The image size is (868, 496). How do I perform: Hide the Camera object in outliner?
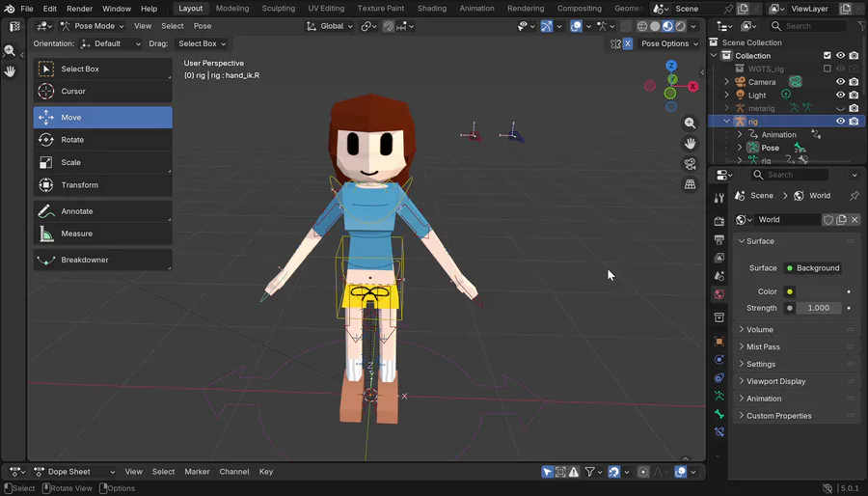click(840, 82)
